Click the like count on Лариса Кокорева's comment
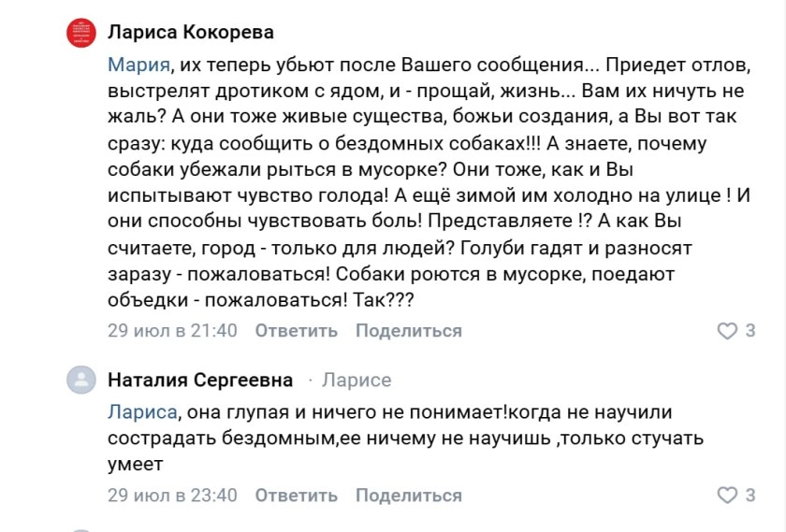Viewport: 786px width, 532px height. (x=750, y=331)
